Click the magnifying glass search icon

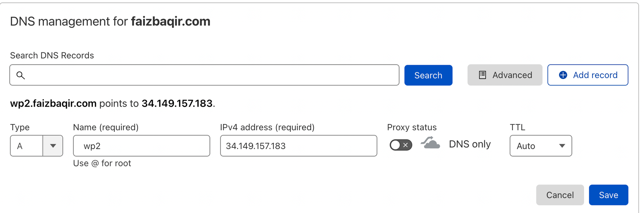[x=21, y=75]
